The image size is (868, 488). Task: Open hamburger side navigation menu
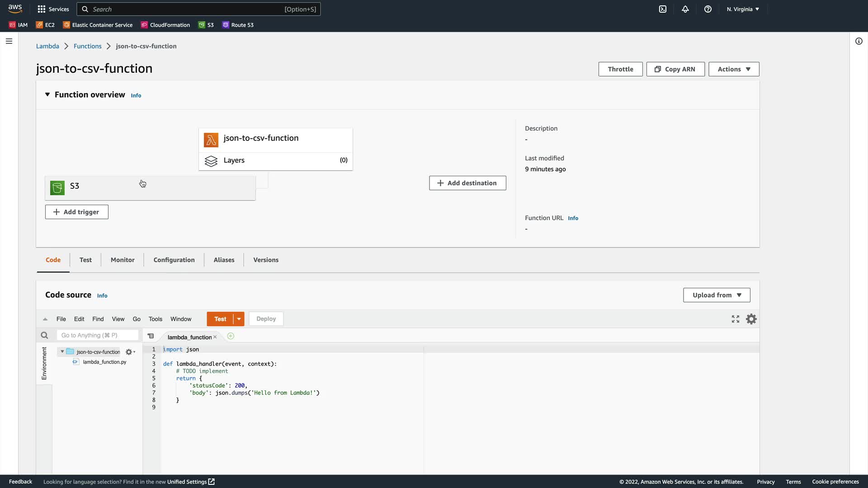tap(9, 41)
